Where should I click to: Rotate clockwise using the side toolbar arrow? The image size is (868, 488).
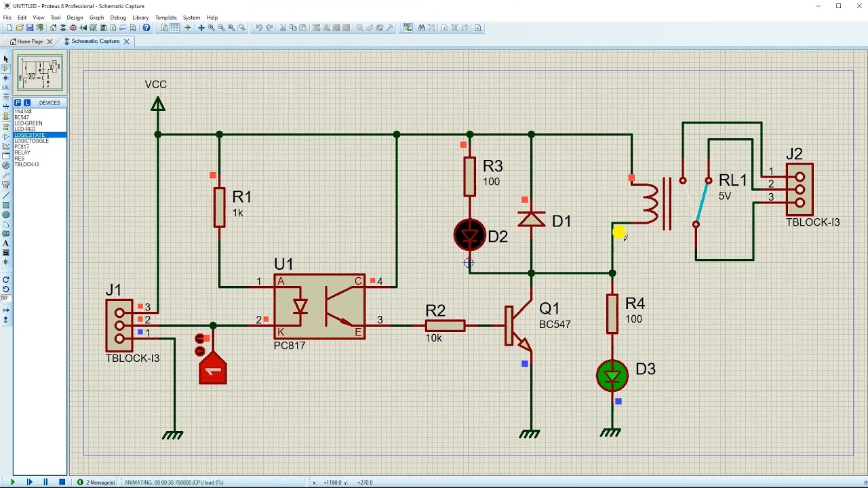tap(6, 279)
